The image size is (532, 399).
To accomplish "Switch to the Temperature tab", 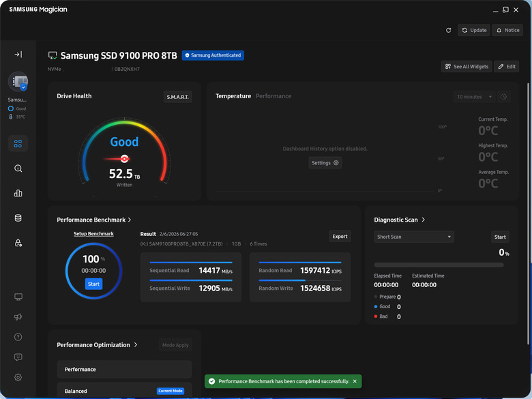I will point(233,96).
